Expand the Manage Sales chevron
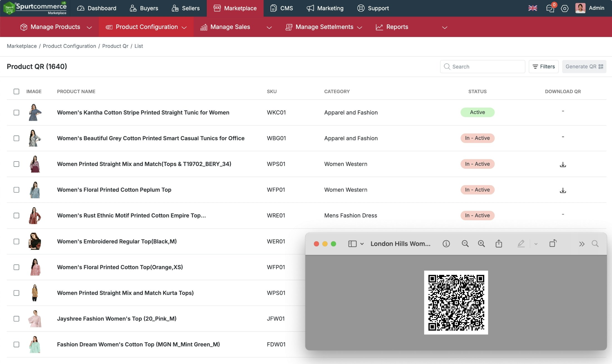Image resolution: width=612 pixels, height=364 pixels. (269, 28)
